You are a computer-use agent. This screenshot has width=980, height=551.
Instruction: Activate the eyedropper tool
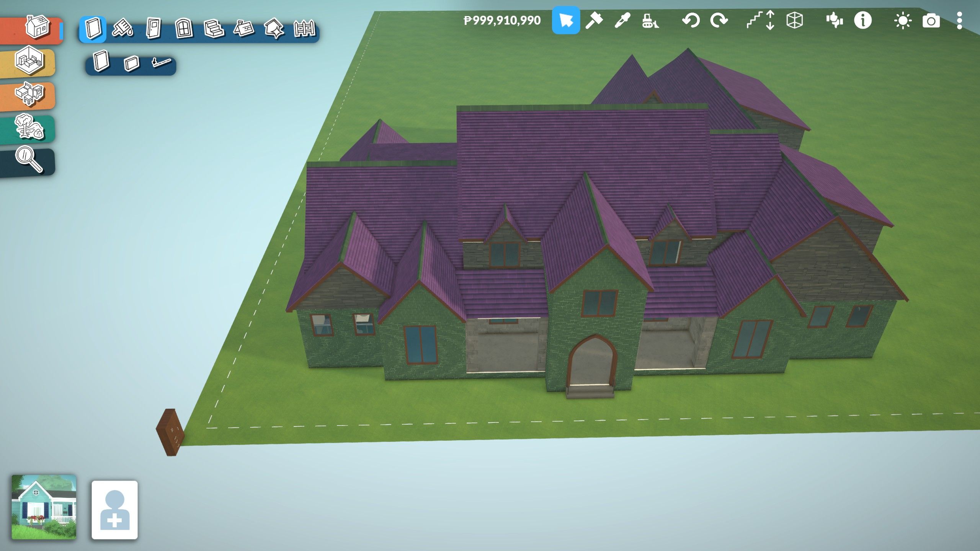(x=622, y=20)
